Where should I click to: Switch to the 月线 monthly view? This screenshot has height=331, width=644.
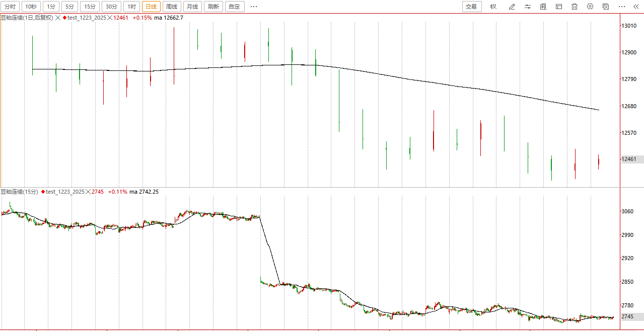point(192,7)
